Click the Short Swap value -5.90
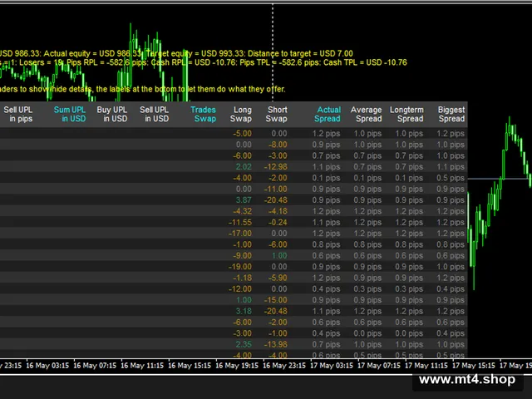Screen dimensions: 532x399 tap(278, 278)
